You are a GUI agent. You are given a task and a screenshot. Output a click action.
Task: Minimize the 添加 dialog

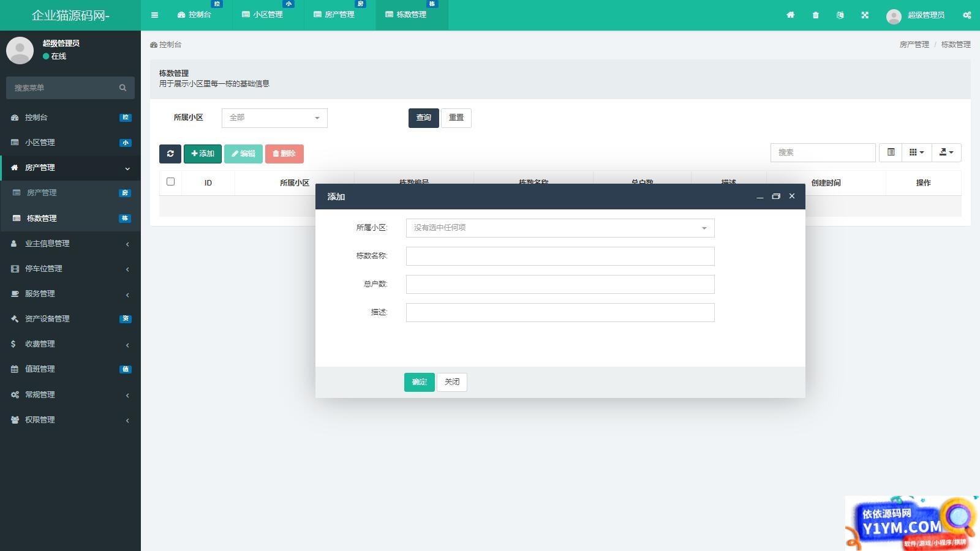pos(760,197)
